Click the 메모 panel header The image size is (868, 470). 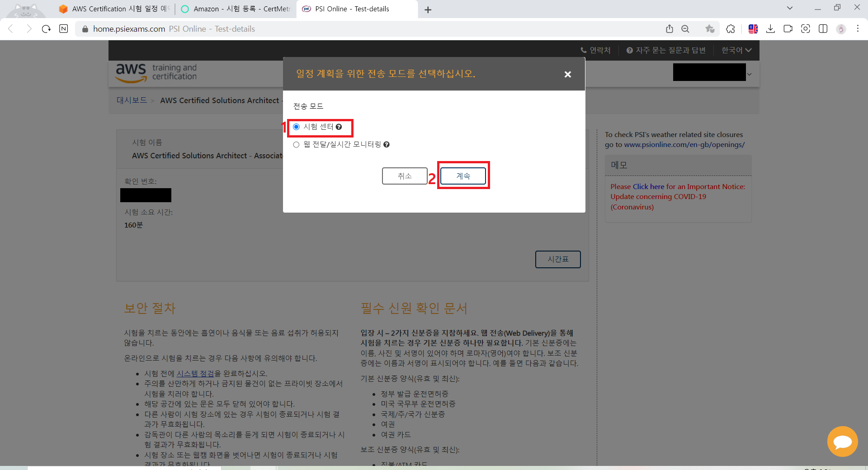(678, 166)
